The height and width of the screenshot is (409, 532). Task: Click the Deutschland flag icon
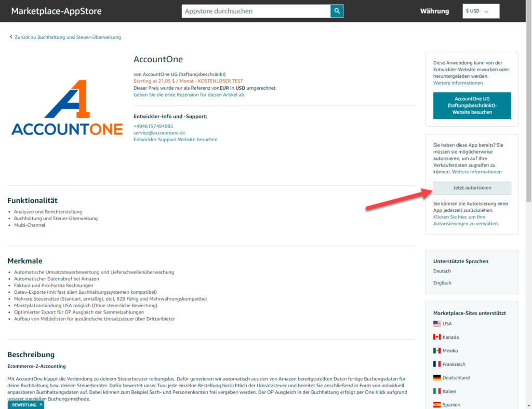click(x=437, y=377)
